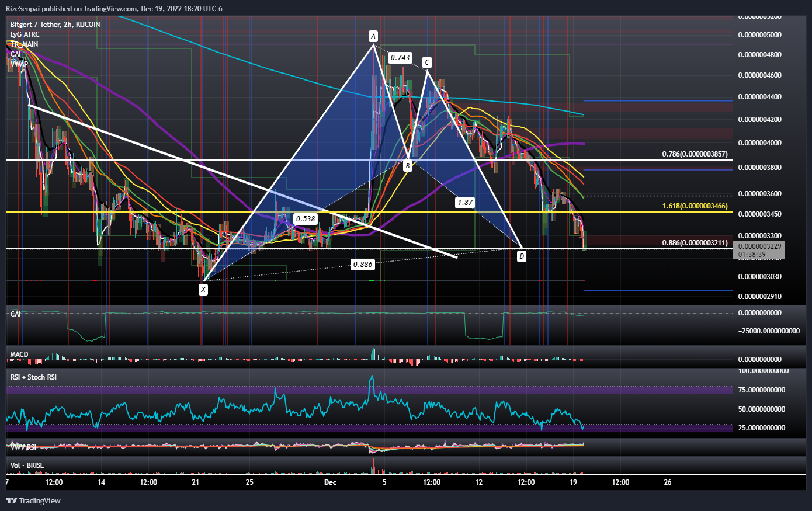This screenshot has height=511, width=812.
Task: Click pattern point label D
Action: coord(521,256)
